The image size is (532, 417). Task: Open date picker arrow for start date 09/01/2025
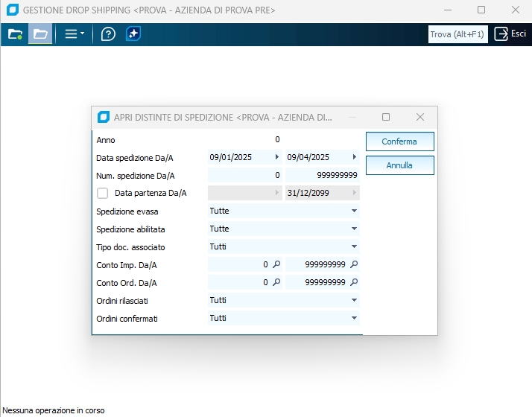pyautogui.click(x=277, y=157)
